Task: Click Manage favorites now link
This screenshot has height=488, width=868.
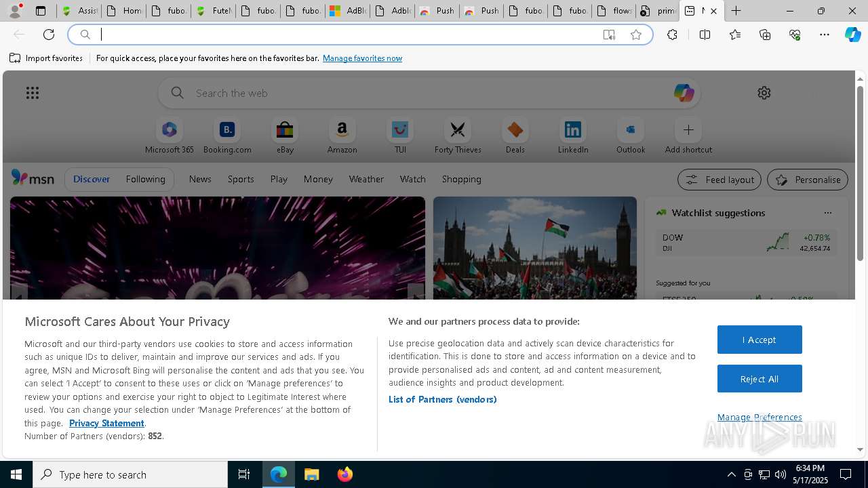Action: coord(362,58)
